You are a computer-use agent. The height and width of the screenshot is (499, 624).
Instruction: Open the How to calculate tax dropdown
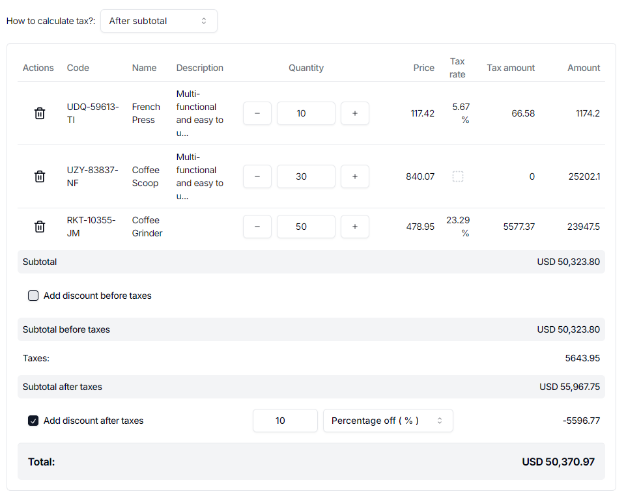(159, 21)
